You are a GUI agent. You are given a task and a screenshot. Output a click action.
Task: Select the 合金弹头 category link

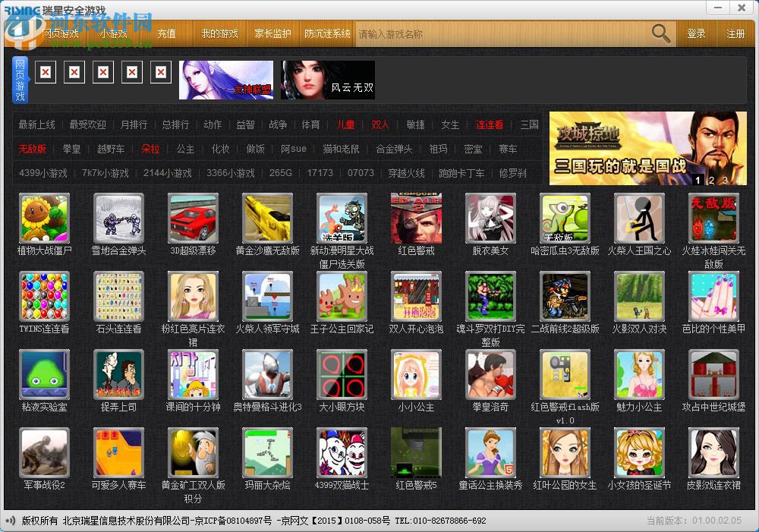point(395,149)
